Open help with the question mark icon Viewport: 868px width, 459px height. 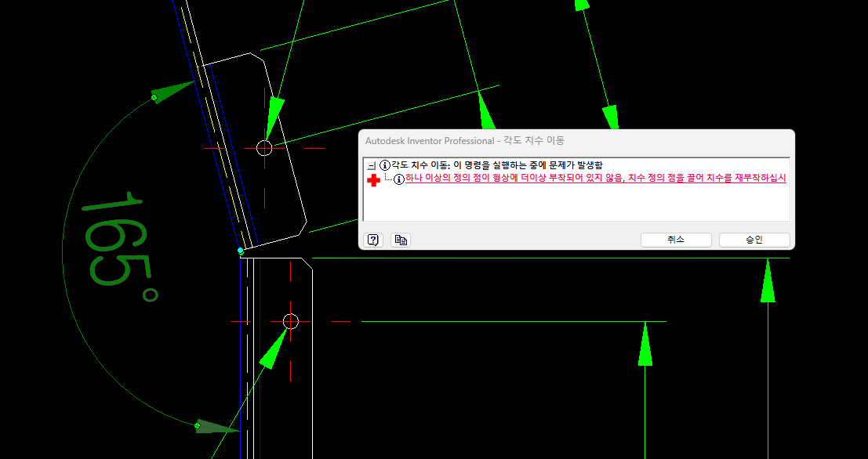click(x=373, y=240)
